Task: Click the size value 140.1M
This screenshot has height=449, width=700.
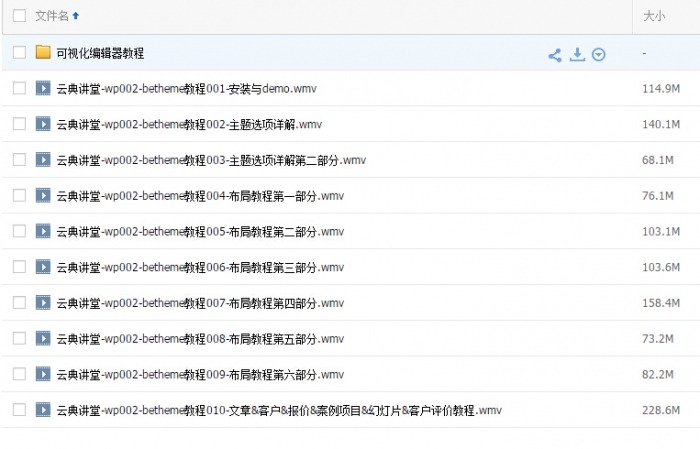Action: point(661,124)
